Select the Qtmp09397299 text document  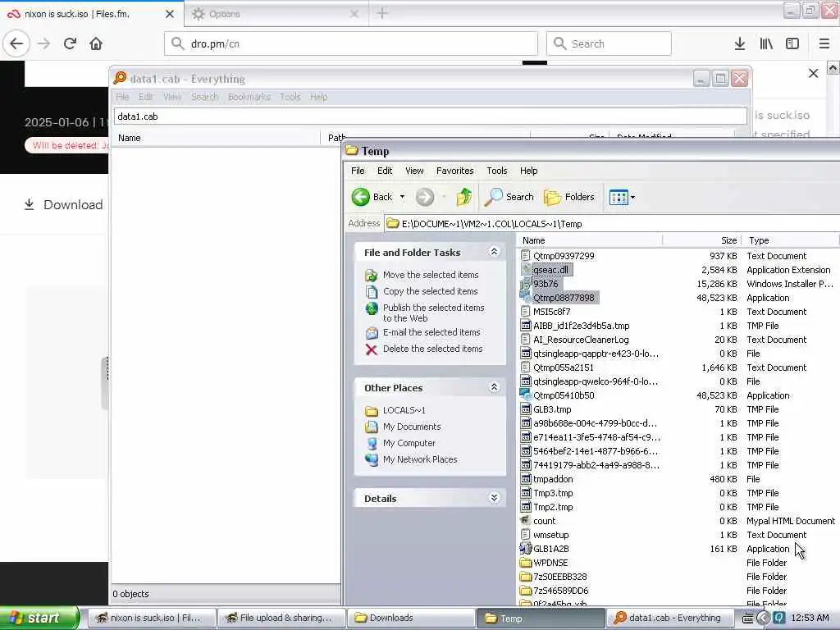pyautogui.click(x=563, y=256)
